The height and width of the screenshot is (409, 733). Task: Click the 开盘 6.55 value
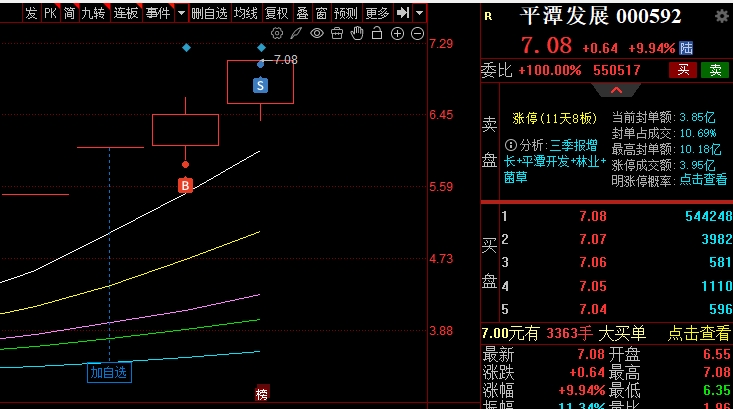click(716, 354)
